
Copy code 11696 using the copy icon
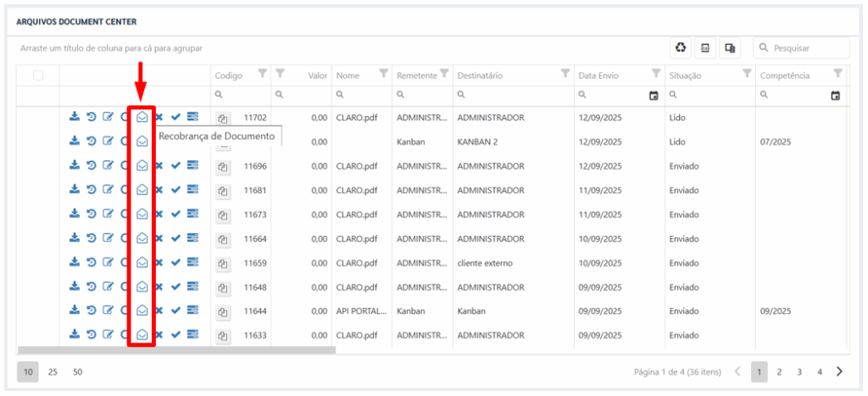pyautogui.click(x=223, y=167)
